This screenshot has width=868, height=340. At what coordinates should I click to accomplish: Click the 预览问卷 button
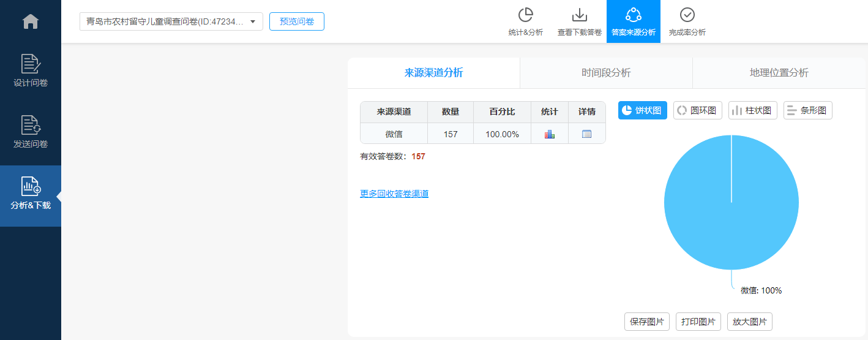tap(296, 21)
